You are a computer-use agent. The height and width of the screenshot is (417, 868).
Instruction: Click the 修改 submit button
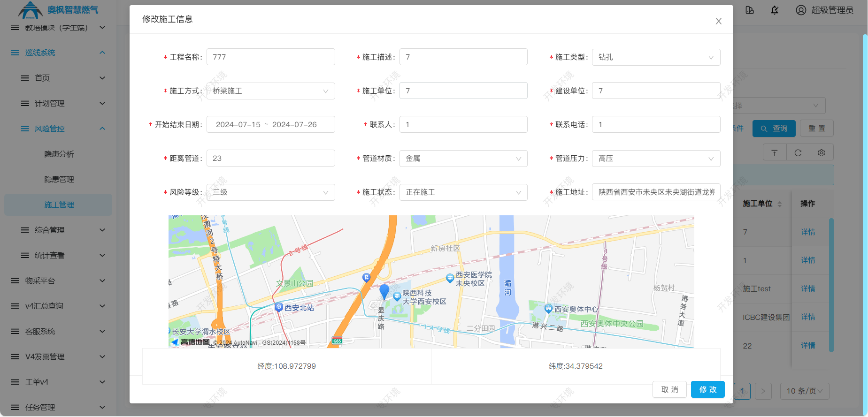click(708, 389)
